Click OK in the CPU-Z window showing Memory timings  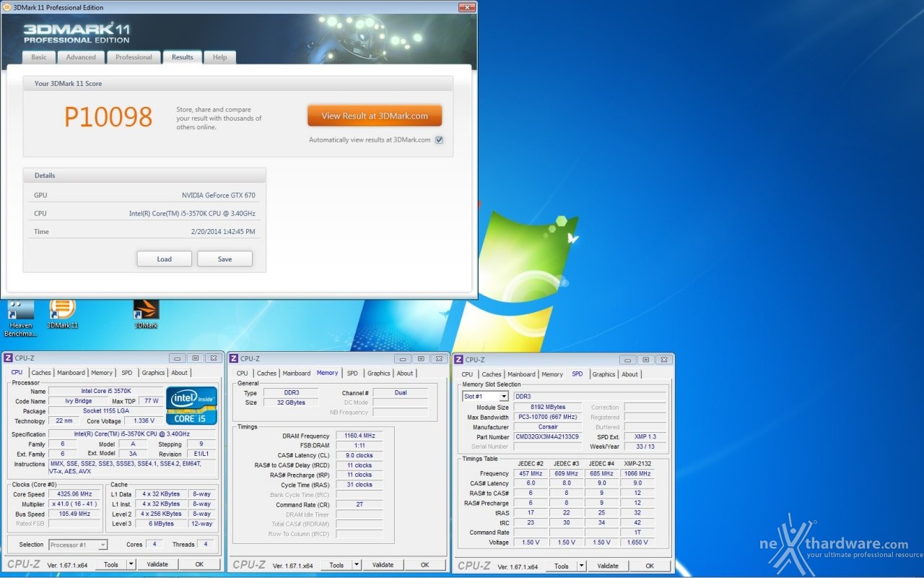[424, 565]
